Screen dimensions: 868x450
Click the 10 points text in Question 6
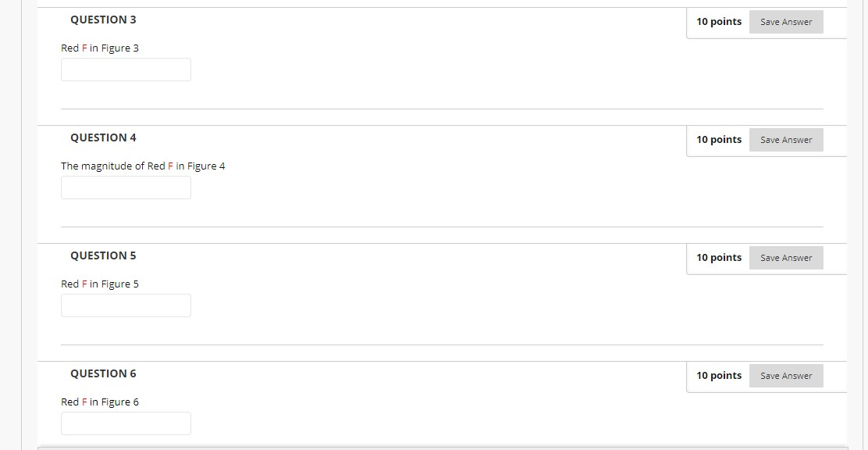[x=719, y=376]
